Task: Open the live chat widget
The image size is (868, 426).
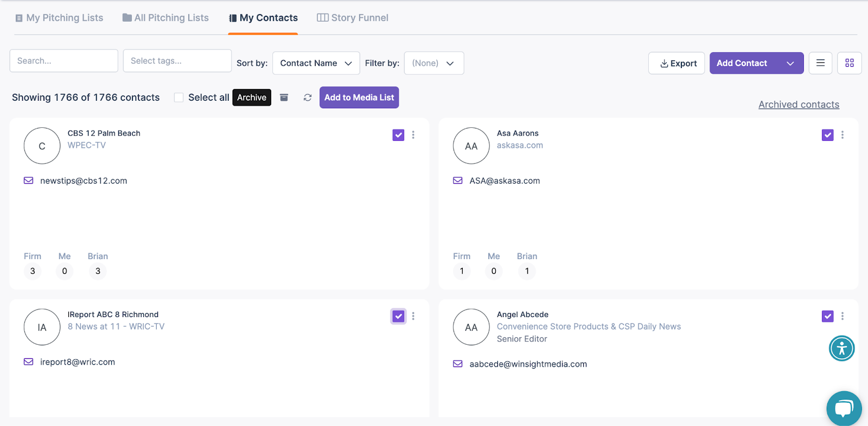Action: tap(844, 409)
